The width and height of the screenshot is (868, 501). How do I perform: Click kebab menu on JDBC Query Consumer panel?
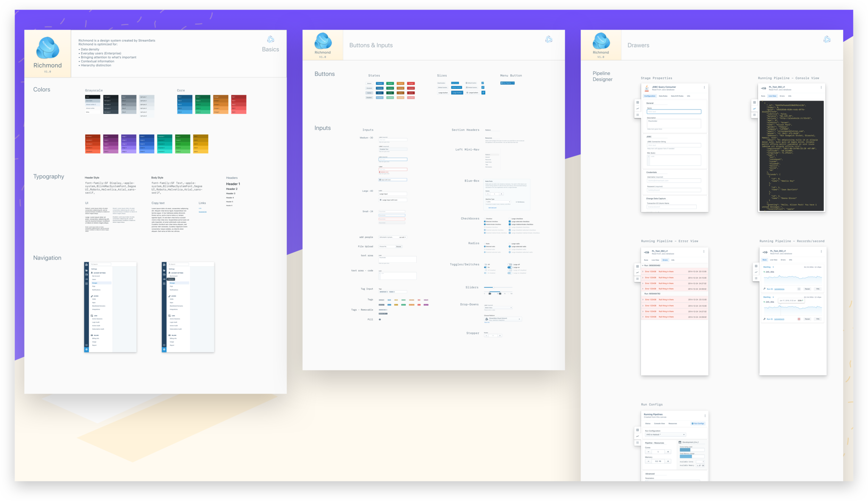(704, 87)
